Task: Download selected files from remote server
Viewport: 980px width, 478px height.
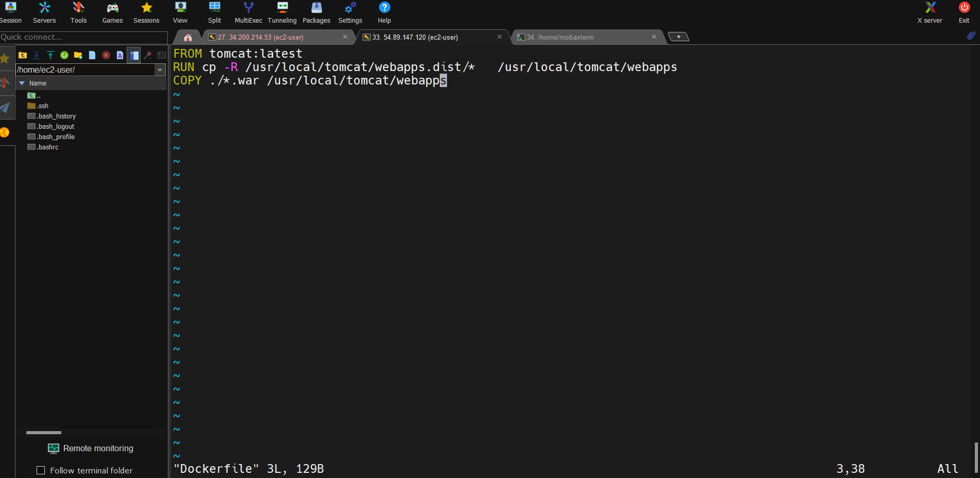Action: click(36, 55)
